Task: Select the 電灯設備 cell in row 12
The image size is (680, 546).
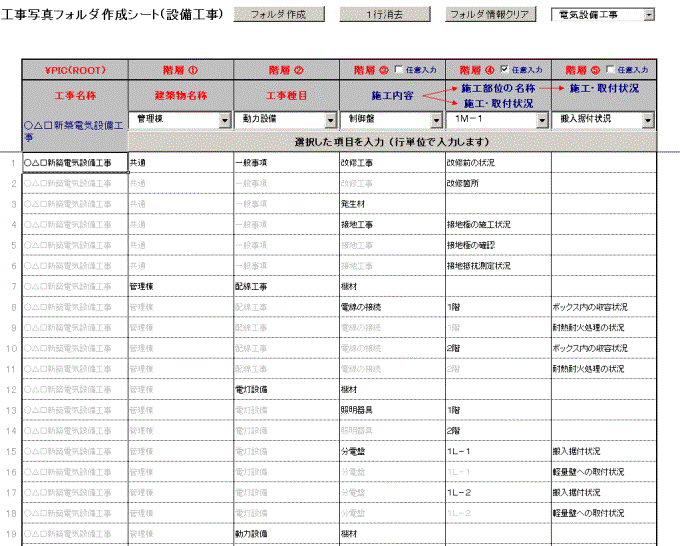Action: [x=286, y=389]
